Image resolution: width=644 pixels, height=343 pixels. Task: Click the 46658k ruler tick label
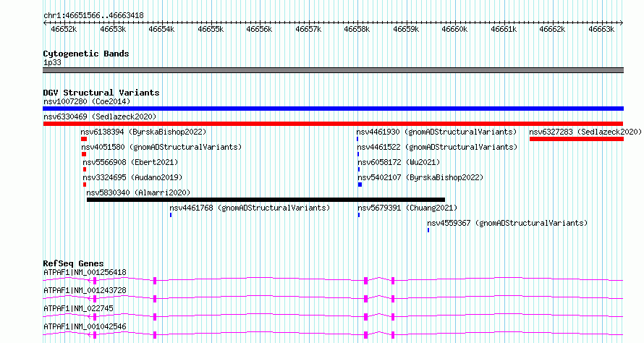pyautogui.click(x=357, y=30)
